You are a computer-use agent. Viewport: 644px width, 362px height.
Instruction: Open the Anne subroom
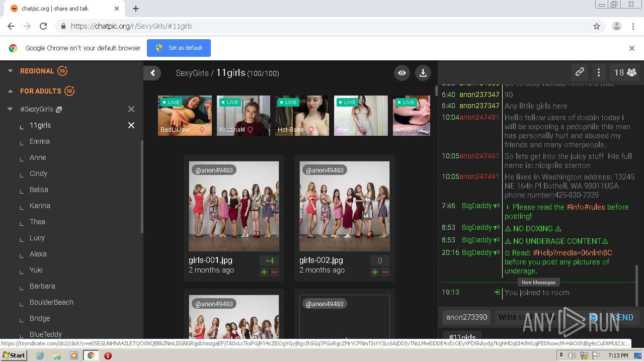38,157
